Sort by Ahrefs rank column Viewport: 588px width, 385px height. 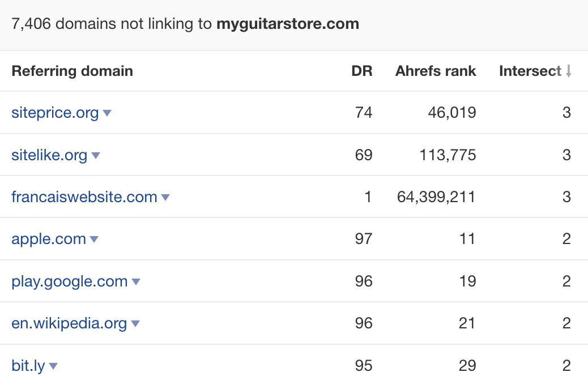[x=436, y=71]
